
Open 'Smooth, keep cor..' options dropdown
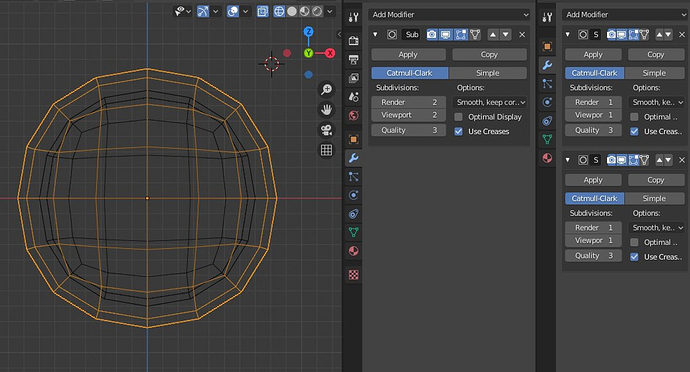[490, 102]
